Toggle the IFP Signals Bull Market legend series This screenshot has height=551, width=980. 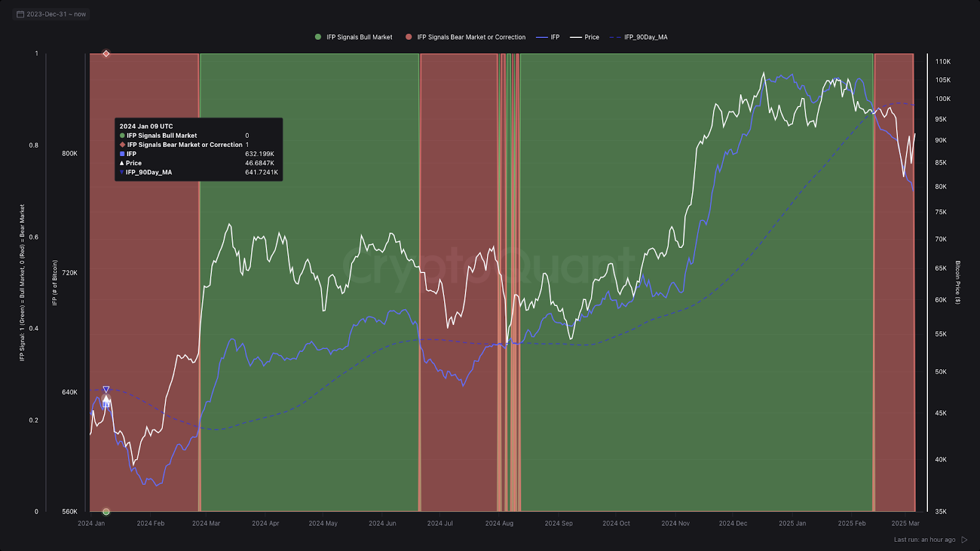coord(353,37)
